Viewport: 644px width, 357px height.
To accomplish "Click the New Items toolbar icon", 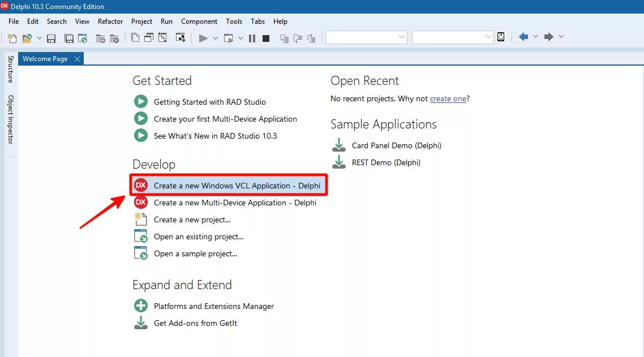I will point(12,38).
